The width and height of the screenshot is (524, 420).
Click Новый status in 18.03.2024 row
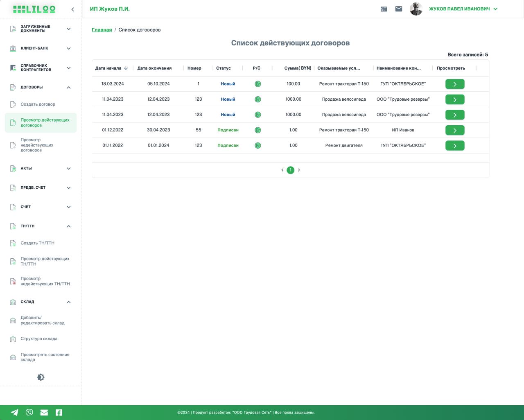tap(228, 84)
